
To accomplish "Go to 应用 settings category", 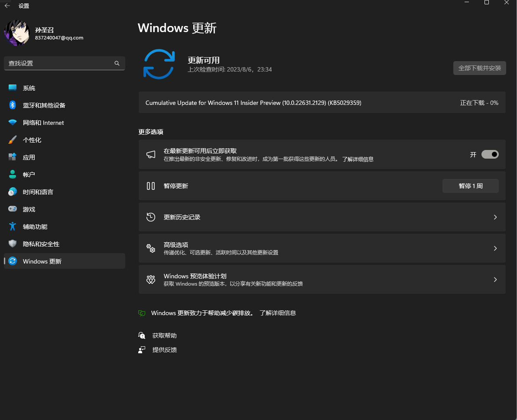I will point(29,157).
